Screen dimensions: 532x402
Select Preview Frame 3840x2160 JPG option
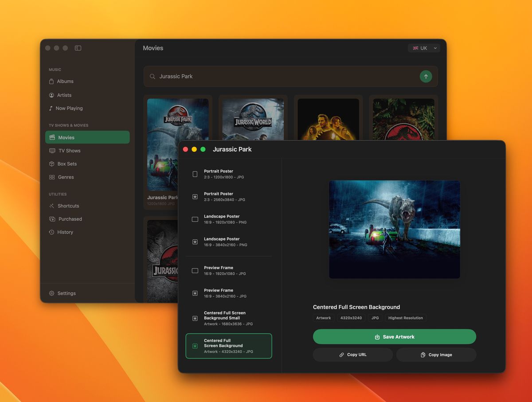pos(229,293)
